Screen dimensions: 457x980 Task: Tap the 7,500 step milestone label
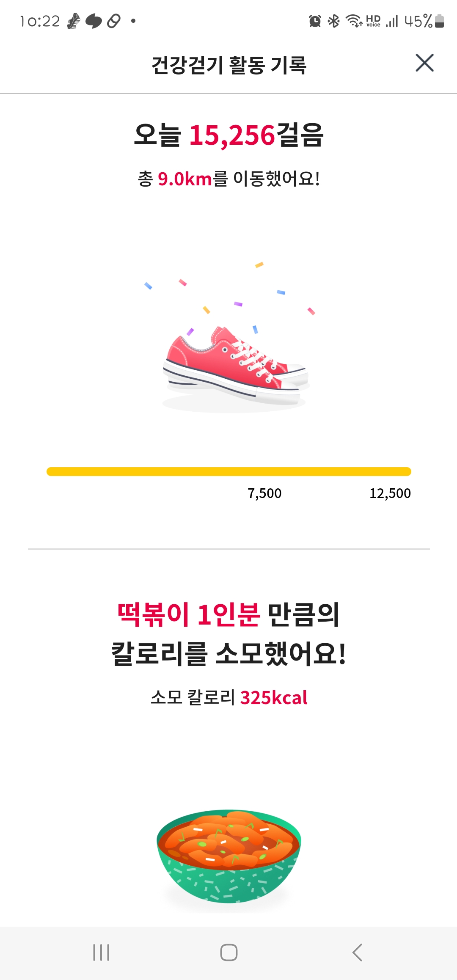(x=264, y=493)
